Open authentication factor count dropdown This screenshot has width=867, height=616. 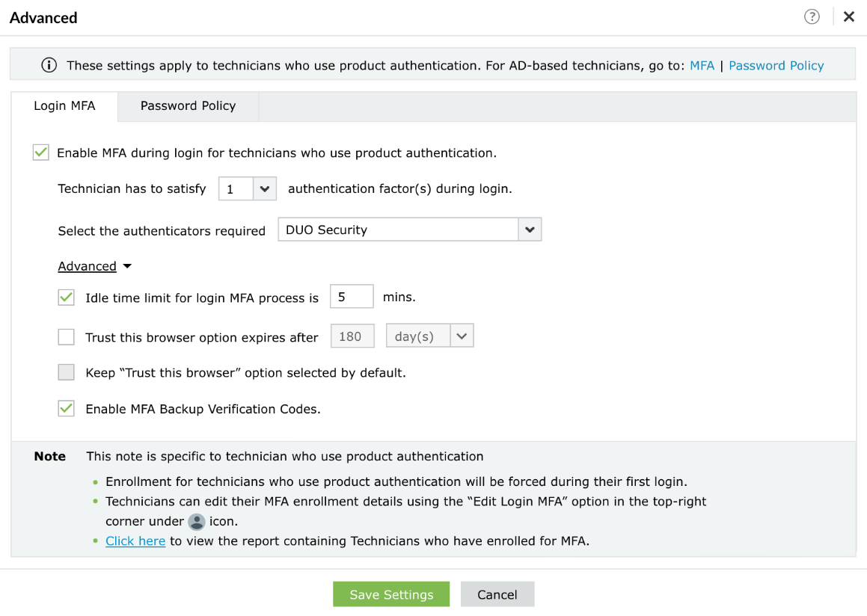pos(248,189)
